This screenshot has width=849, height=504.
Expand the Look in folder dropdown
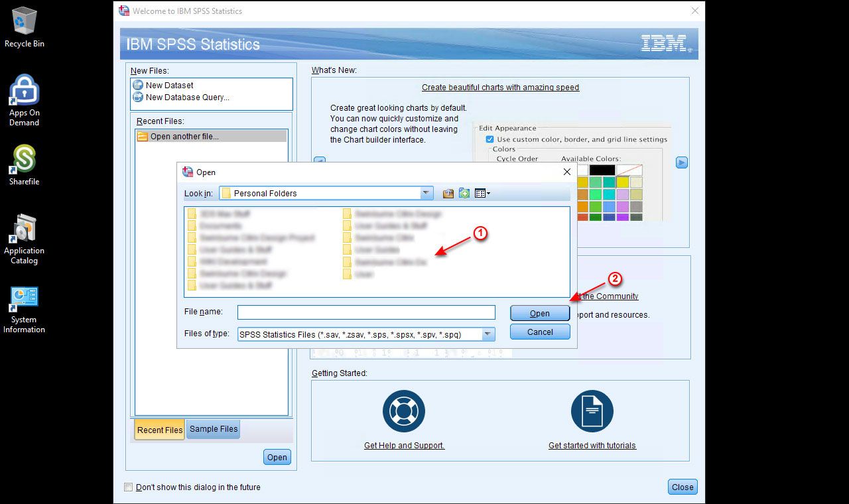[426, 194]
